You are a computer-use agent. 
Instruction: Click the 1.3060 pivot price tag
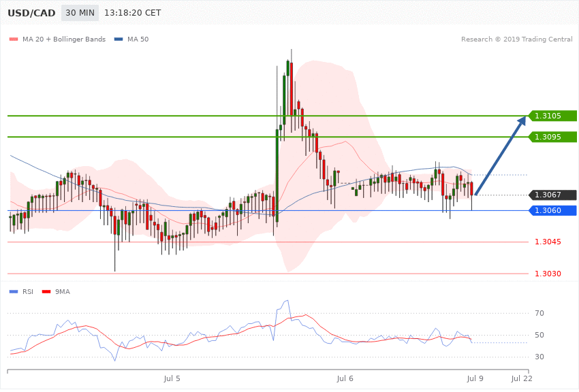[x=553, y=210]
